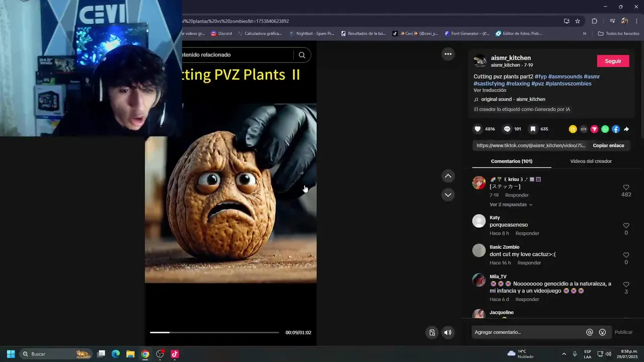Reply to Basic Zombie's comment

tap(529, 263)
